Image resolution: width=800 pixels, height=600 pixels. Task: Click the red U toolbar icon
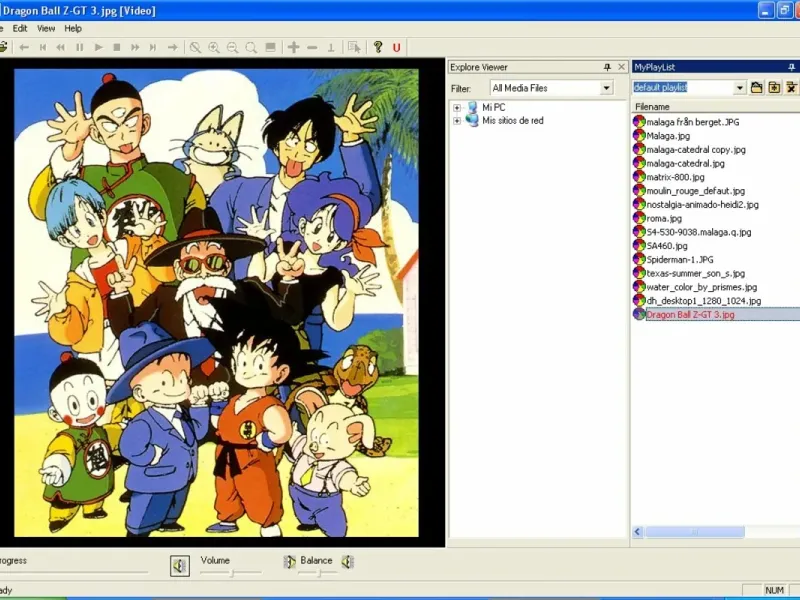point(396,48)
